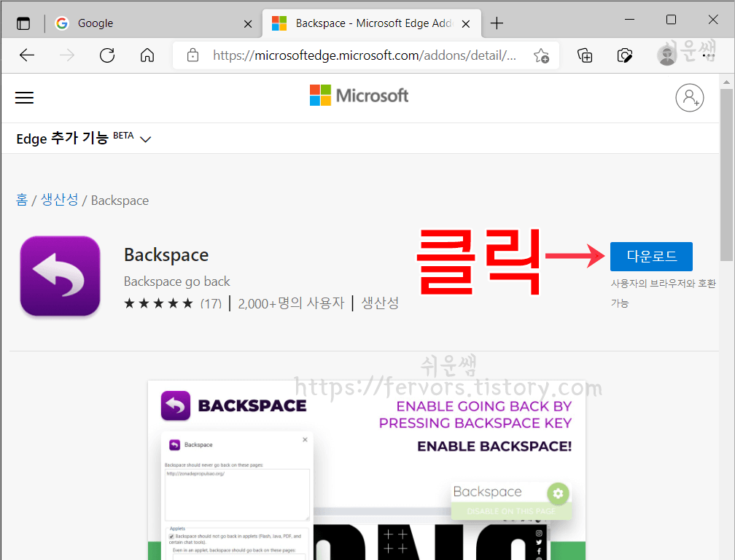Open the Microsoft site hamburger menu
The image size is (735, 560).
24,98
